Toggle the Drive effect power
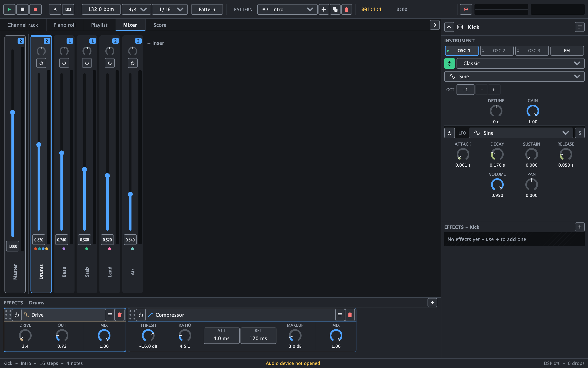This screenshot has height=368, width=588. [x=17, y=315]
